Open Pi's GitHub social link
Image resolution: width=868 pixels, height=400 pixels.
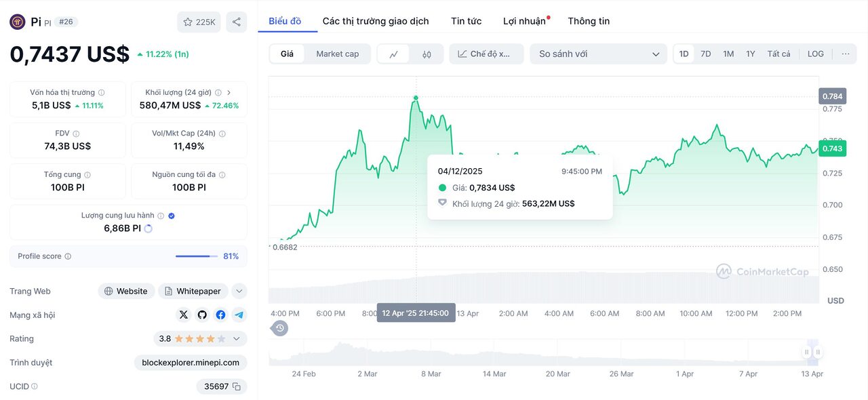(x=202, y=315)
